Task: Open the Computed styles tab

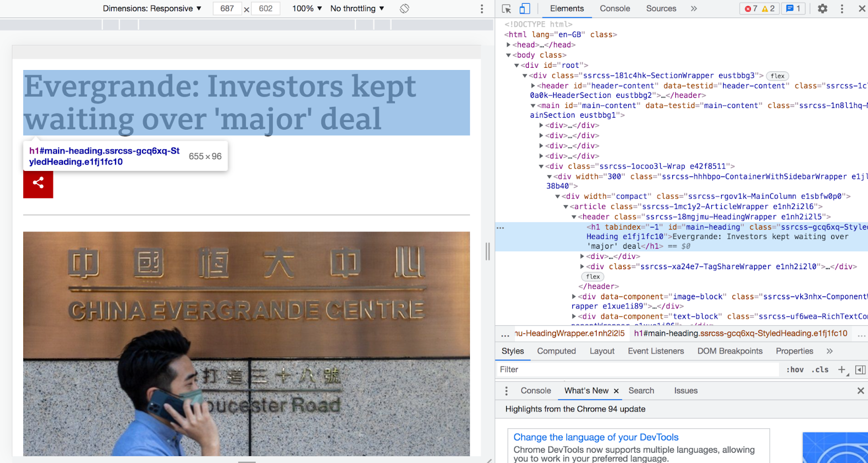Action: point(556,351)
